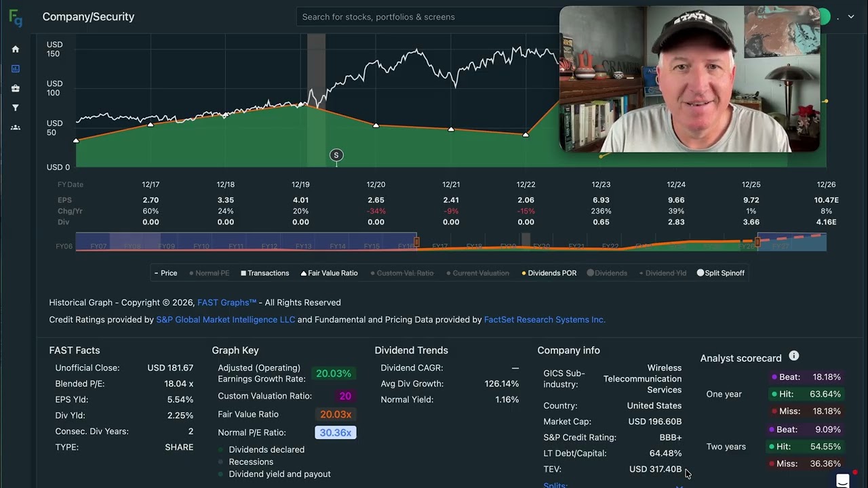Open the screener filter funnel icon
This screenshot has height=488, width=868.
pos(16,108)
